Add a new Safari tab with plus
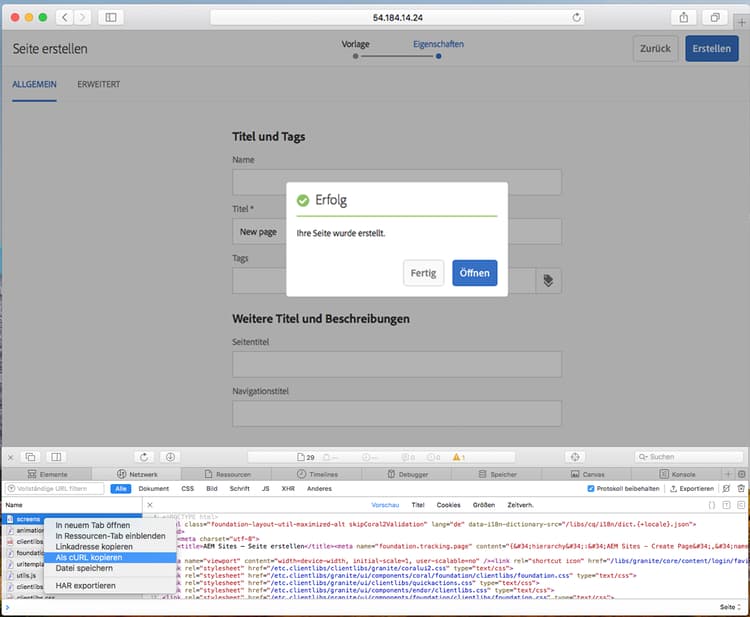Screen dimensions: 750x617 pos(742,22)
